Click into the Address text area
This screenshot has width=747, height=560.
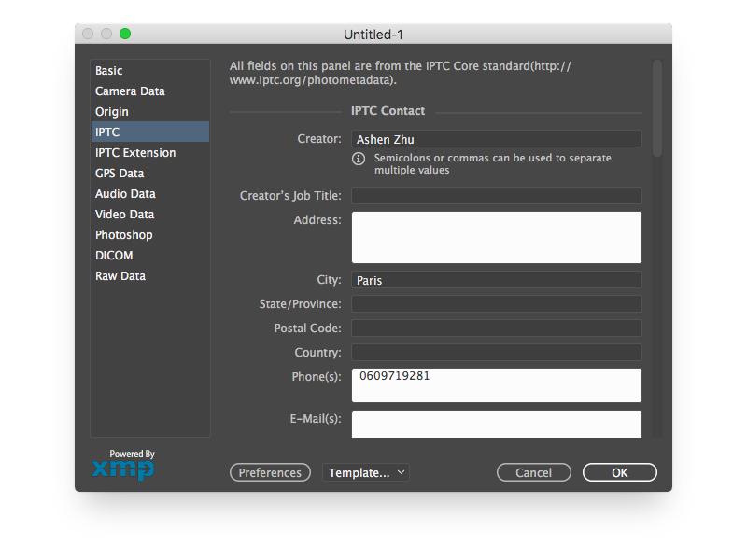tap(497, 237)
